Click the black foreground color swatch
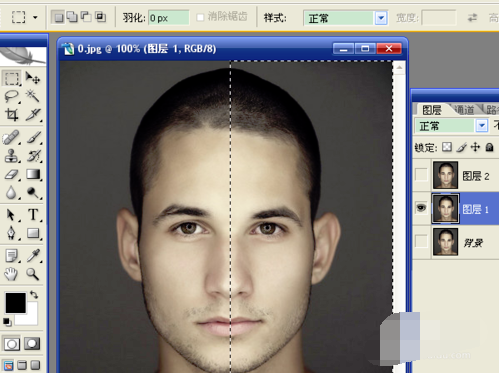This screenshot has width=500, height=374. 15,303
